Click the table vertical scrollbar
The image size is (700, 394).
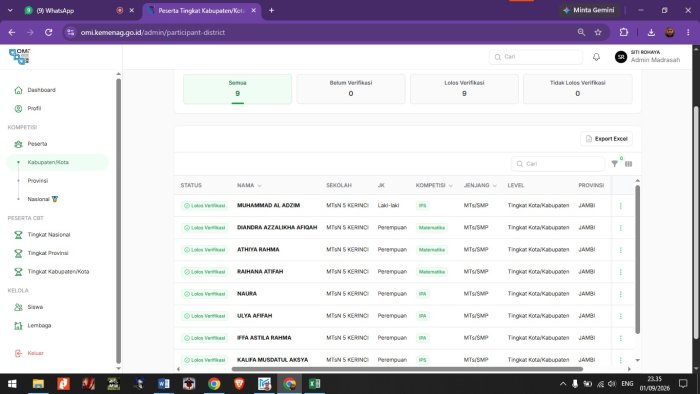point(638,260)
